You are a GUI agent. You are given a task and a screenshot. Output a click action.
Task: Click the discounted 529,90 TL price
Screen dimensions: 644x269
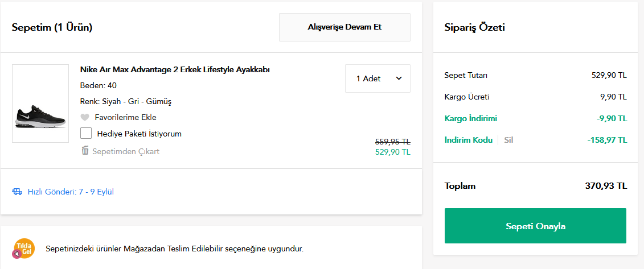393,152
